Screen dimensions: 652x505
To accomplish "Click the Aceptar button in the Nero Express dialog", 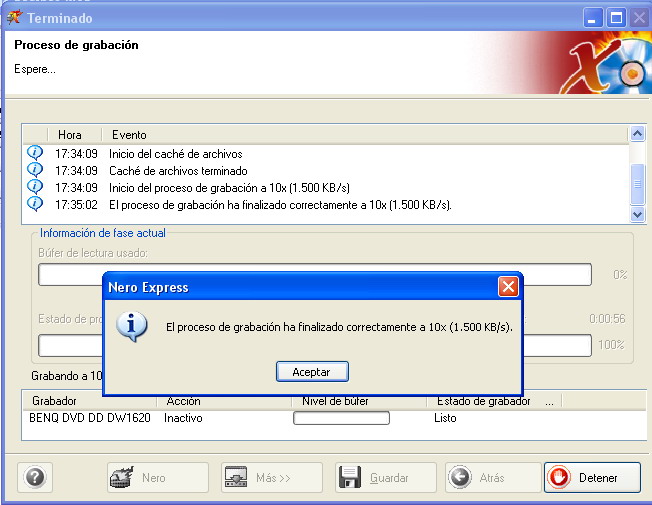I will [312, 371].
